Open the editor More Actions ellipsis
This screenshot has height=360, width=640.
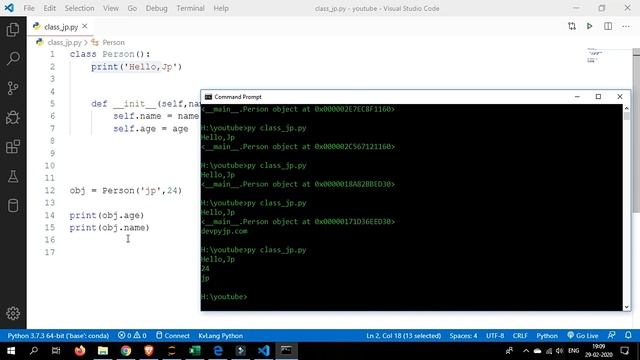click(x=626, y=27)
